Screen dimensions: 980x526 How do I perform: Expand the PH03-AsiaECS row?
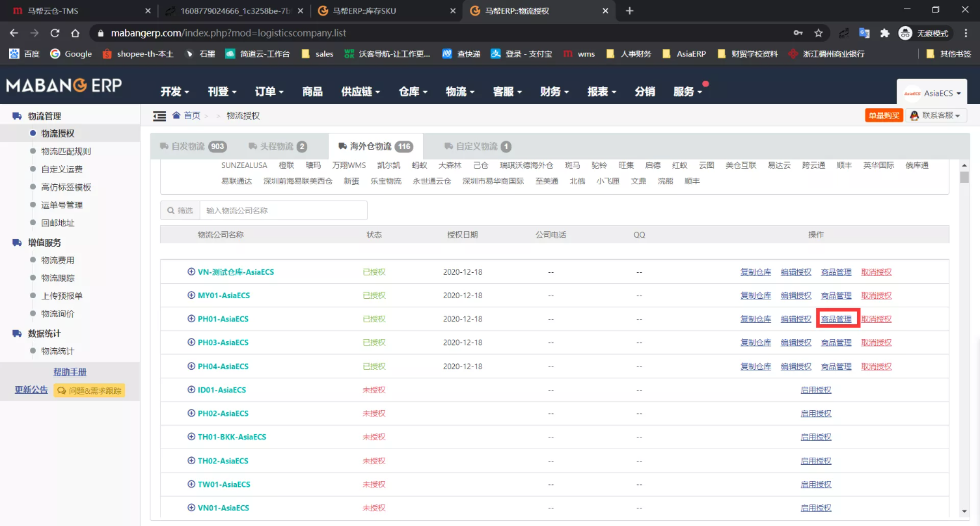[x=191, y=342]
